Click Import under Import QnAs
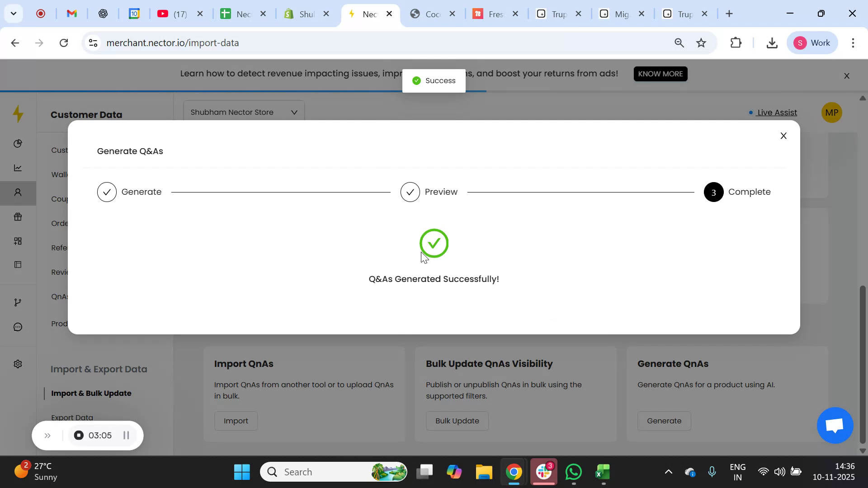 click(236, 421)
